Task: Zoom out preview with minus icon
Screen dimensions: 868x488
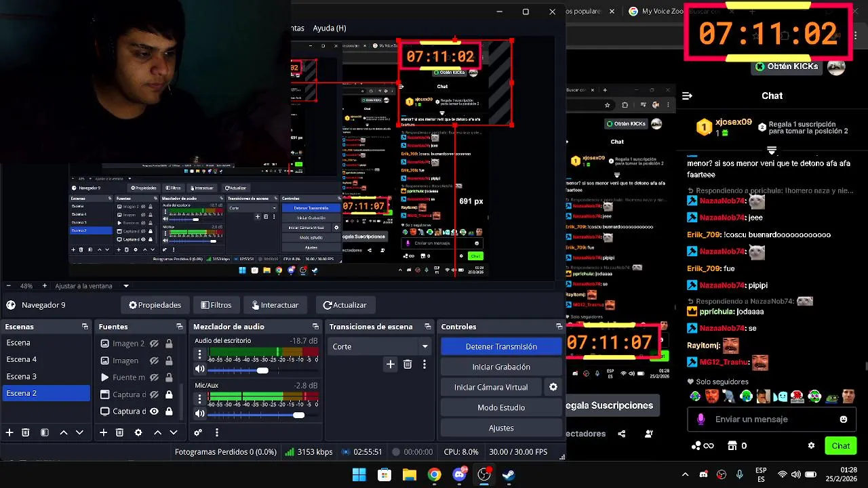Action: click(8, 286)
